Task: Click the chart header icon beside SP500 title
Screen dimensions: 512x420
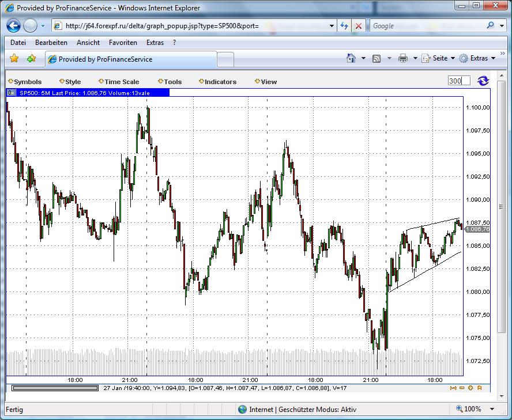Action: (x=12, y=93)
